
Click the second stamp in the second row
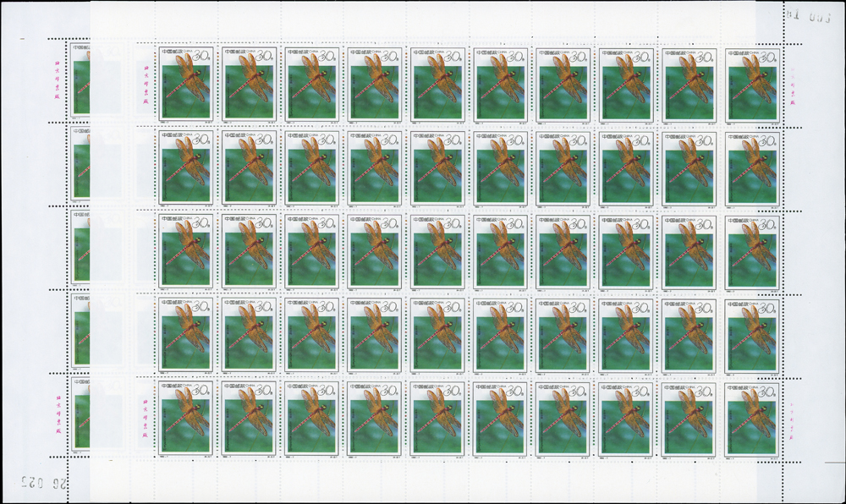click(x=248, y=168)
